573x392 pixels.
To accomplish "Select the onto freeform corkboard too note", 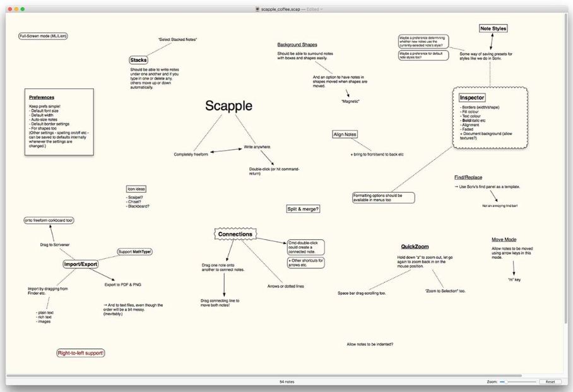I will (x=49, y=220).
